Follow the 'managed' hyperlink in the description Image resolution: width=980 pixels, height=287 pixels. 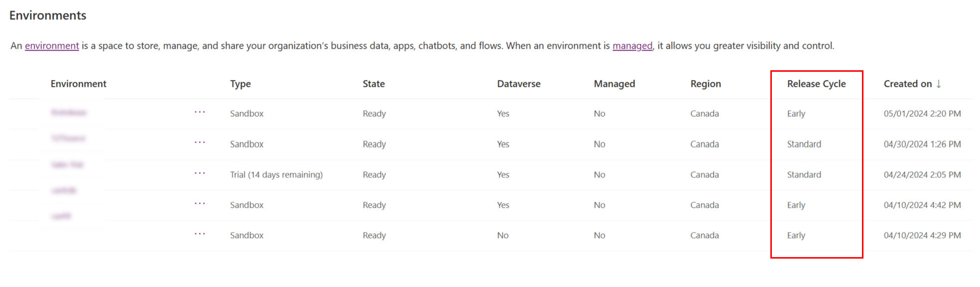[x=632, y=46]
